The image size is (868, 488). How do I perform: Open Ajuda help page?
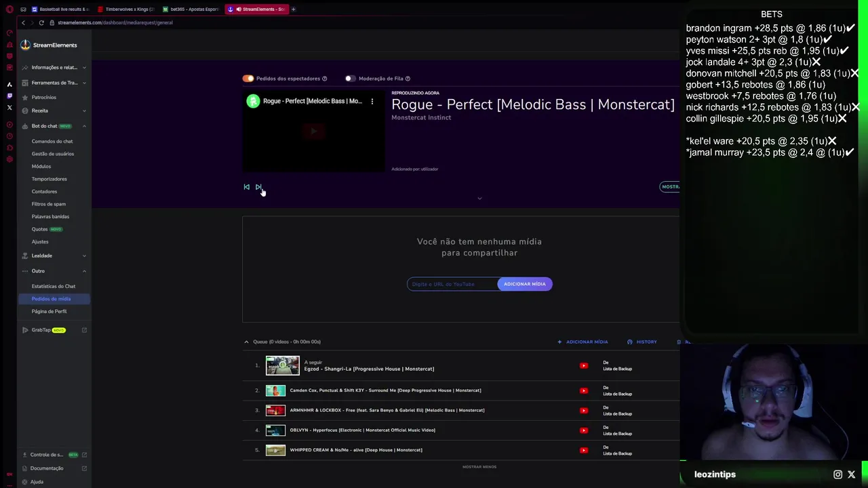37,482
